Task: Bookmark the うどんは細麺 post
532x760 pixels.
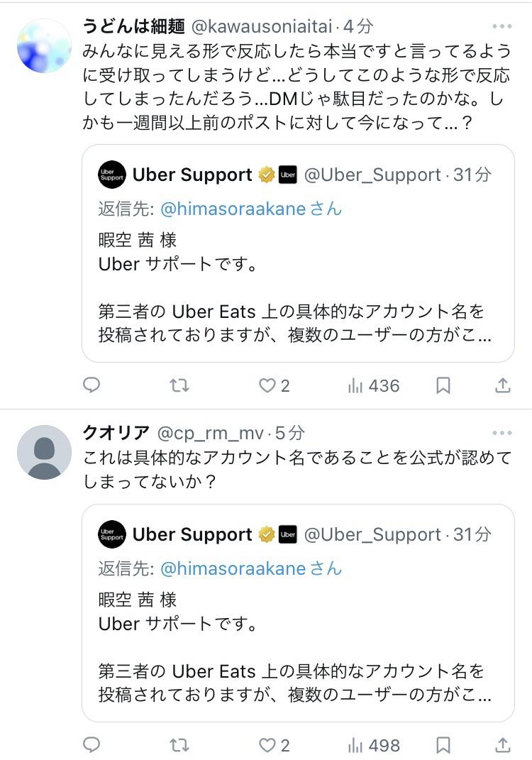Action: click(443, 385)
